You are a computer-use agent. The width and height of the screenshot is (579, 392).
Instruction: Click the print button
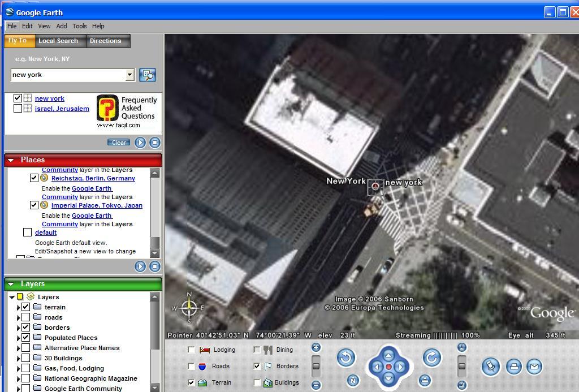click(513, 367)
